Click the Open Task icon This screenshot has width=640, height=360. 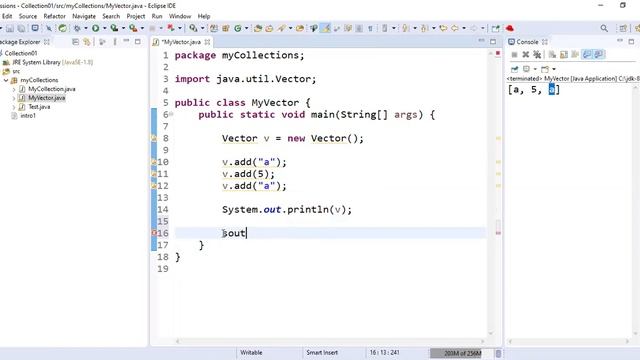[269, 28]
